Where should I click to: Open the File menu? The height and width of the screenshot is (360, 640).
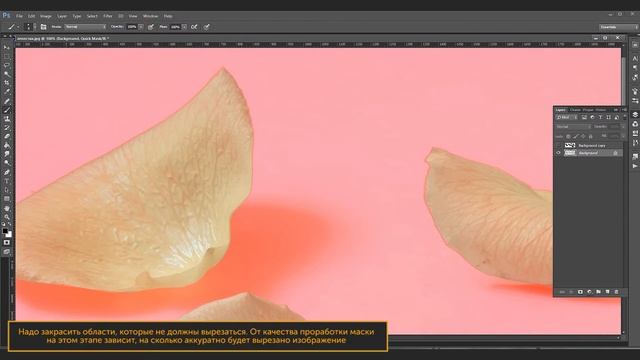(x=19, y=16)
